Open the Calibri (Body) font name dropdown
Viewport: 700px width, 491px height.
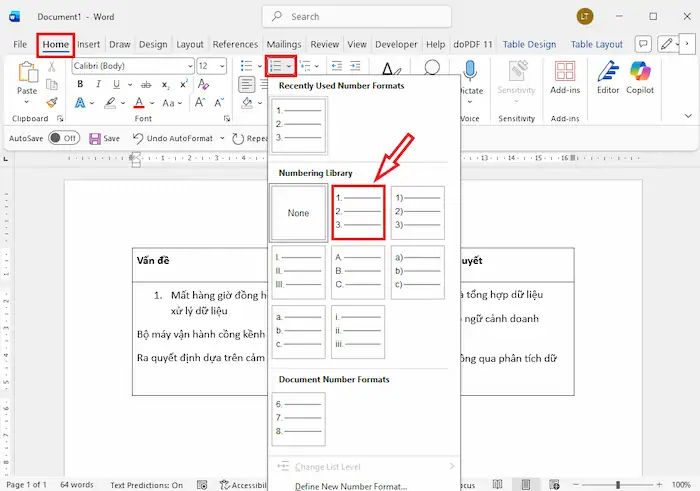133,65
